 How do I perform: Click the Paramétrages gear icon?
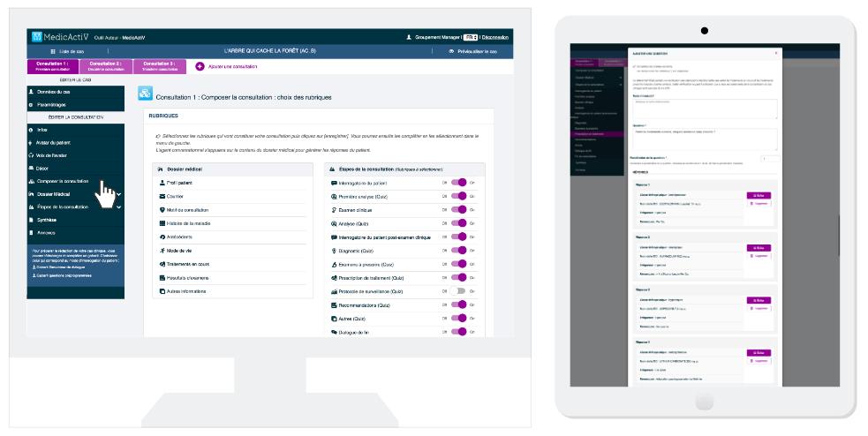tap(31, 104)
